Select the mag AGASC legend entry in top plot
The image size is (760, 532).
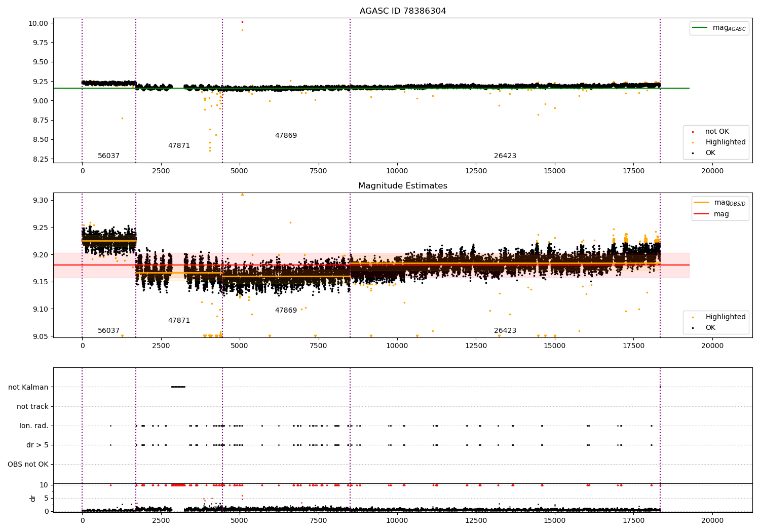(719, 28)
